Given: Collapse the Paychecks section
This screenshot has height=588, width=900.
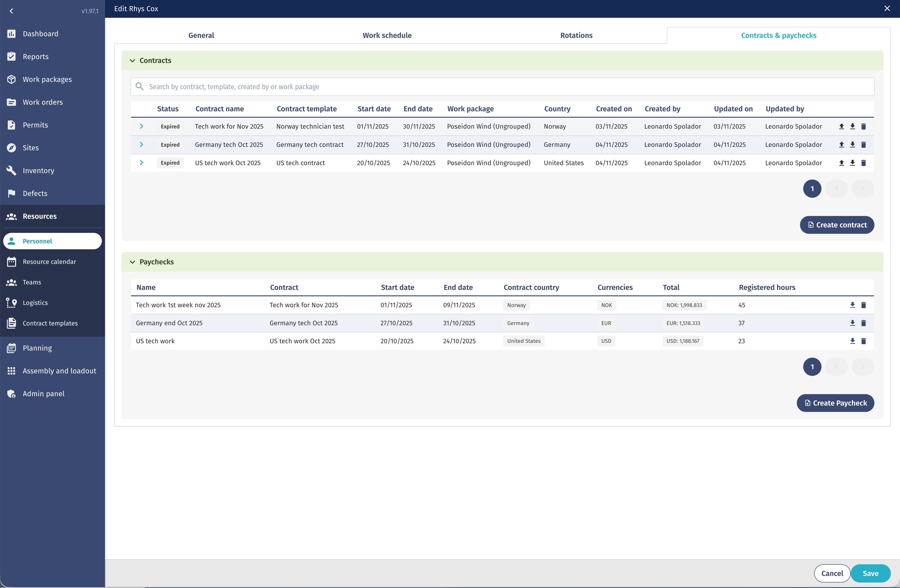Looking at the screenshot, I should click(x=132, y=262).
